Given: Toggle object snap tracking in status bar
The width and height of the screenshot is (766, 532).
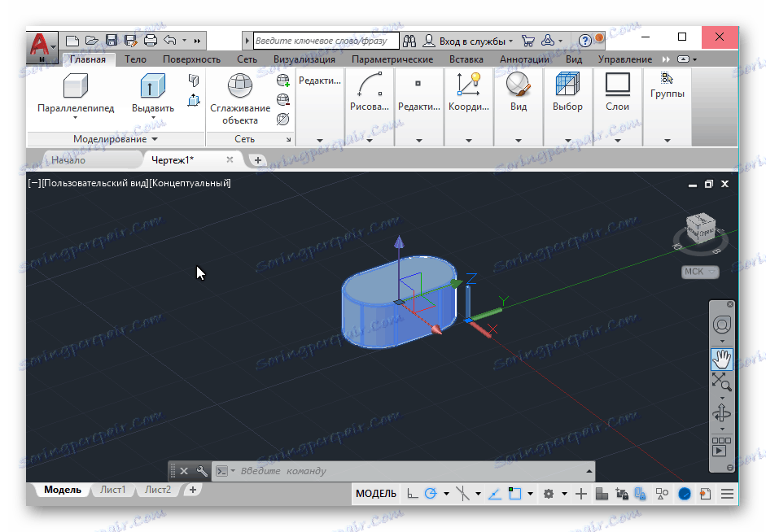Looking at the screenshot, I should point(495,494).
